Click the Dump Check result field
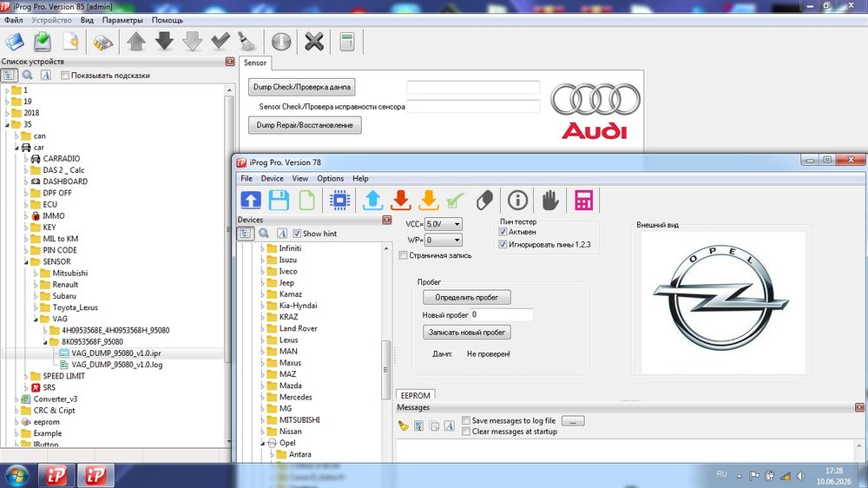The image size is (868, 488). click(x=473, y=87)
